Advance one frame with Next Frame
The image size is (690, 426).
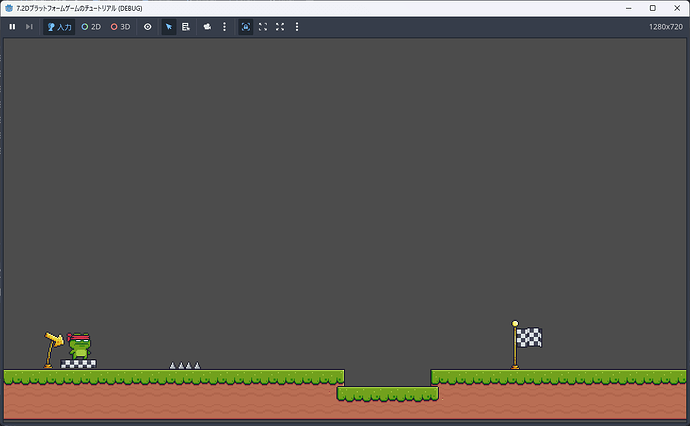click(29, 27)
